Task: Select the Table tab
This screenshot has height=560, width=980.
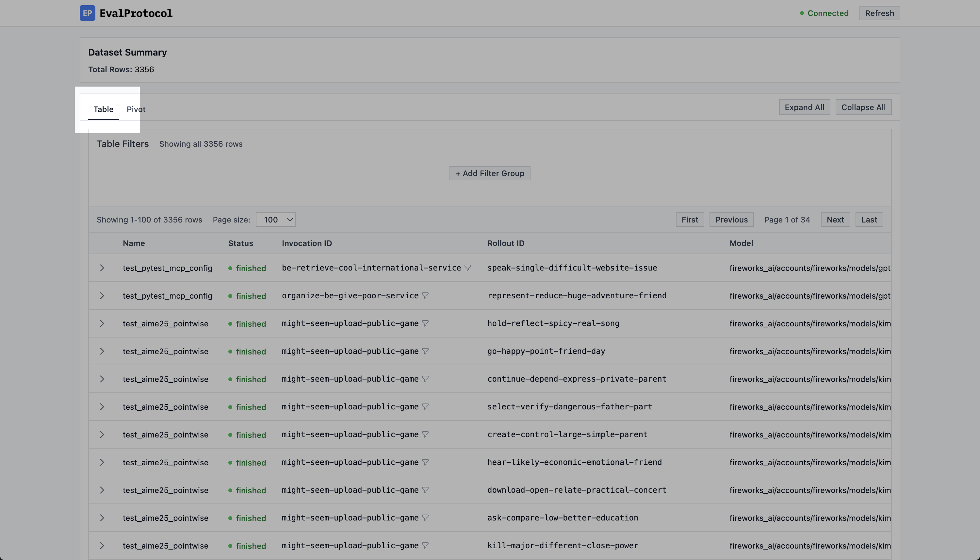Action: pos(104,109)
